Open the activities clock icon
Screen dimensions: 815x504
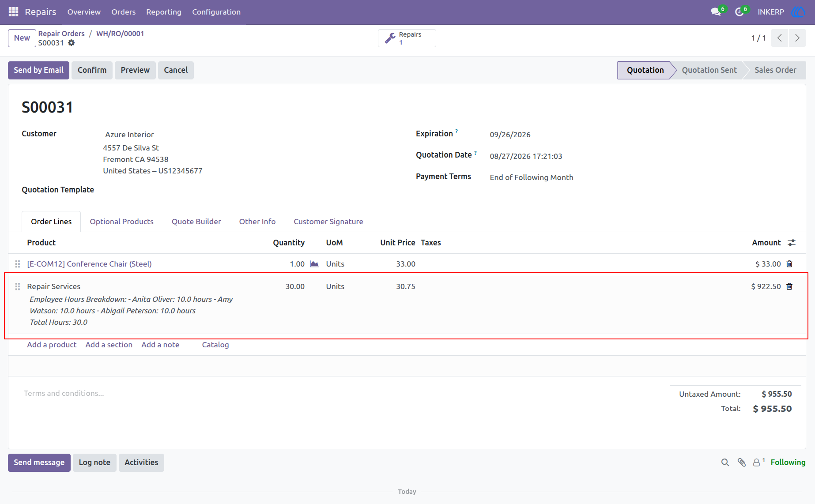coord(739,12)
